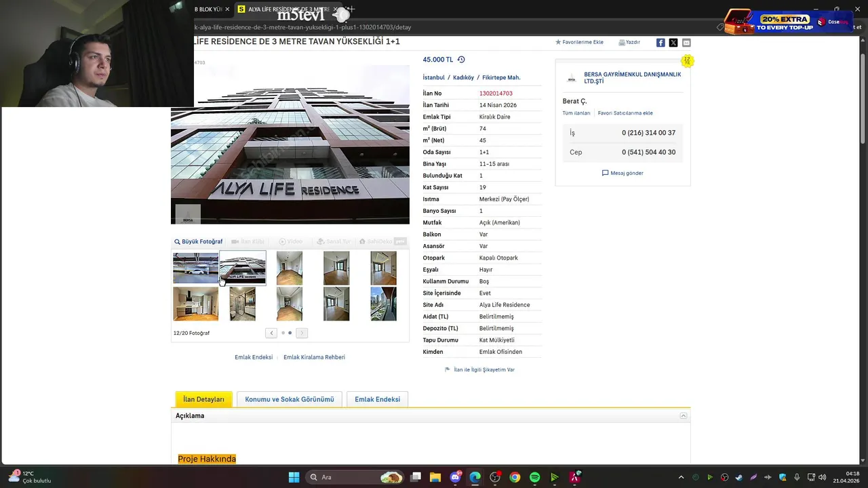Screen dimensions: 868x488
Task: Send message via Mesaj gönder
Action: [623, 173]
